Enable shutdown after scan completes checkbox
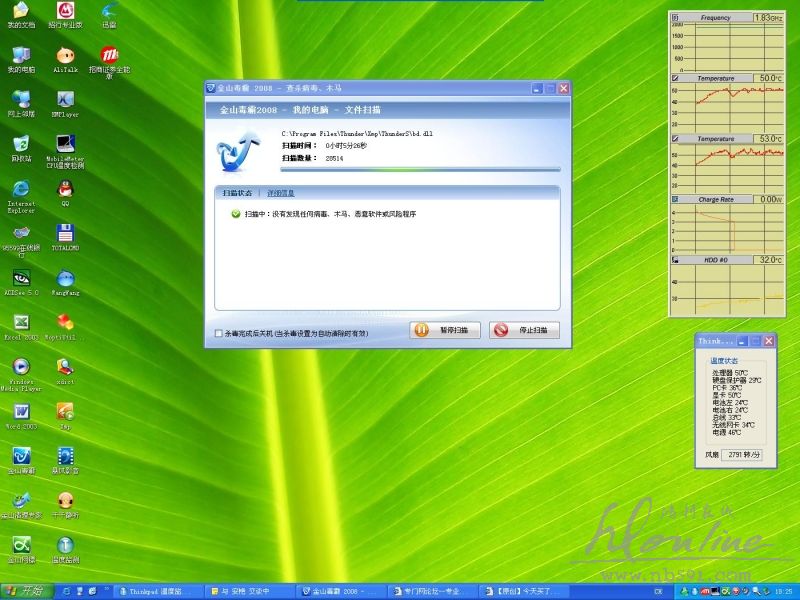The width and height of the screenshot is (800, 600). [219, 333]
